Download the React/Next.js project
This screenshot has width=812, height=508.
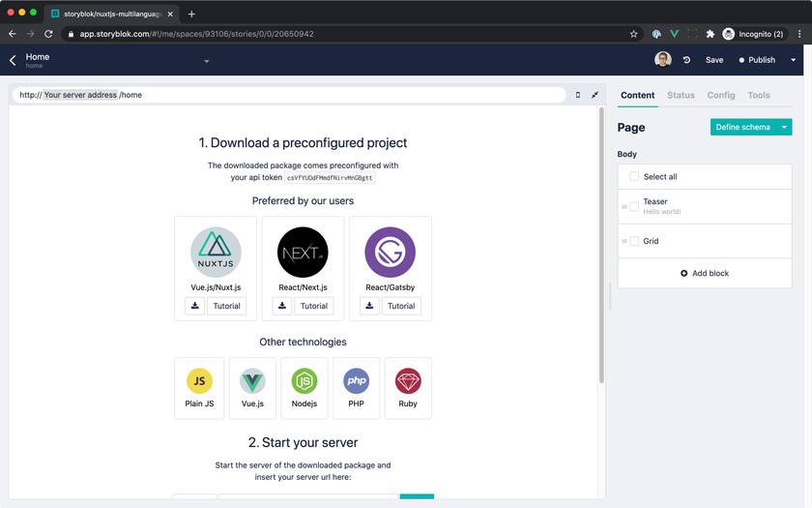pos(282,306)
